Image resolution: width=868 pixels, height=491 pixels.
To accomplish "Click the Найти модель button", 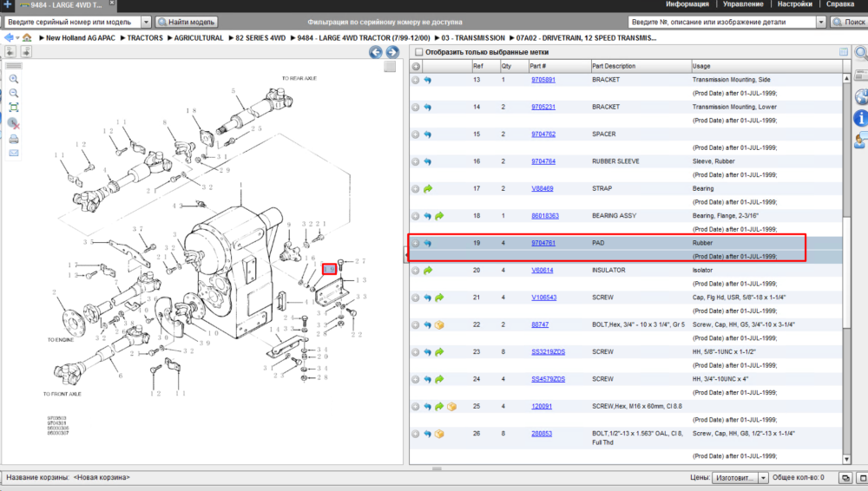I will click(186, 23).
